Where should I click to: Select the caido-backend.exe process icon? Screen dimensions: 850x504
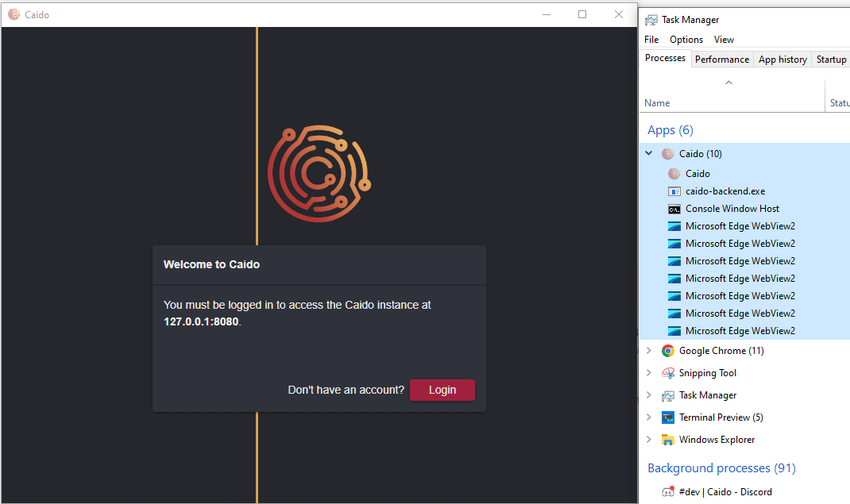(674, 190)
